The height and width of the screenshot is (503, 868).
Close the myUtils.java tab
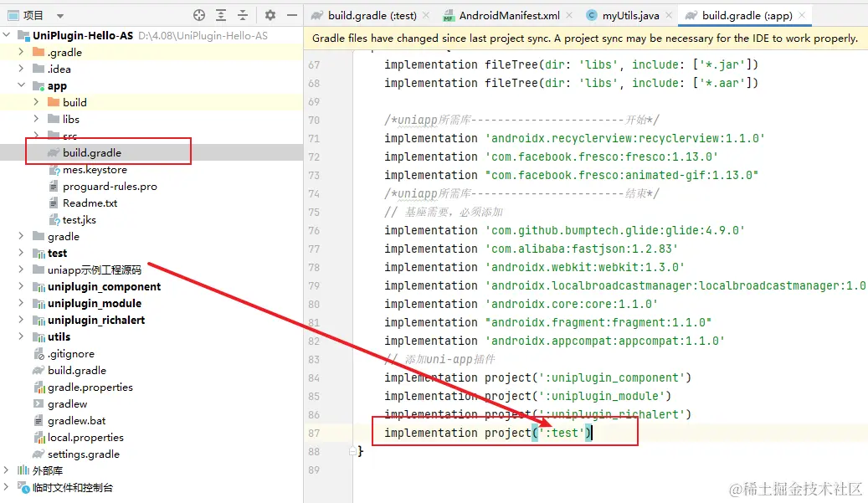(x=669, y=16)
